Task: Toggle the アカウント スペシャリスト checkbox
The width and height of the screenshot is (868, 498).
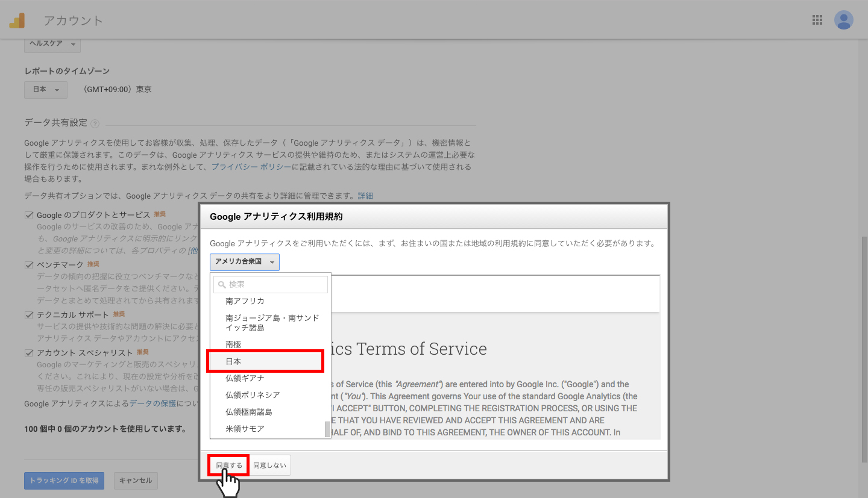Action: point(28,353)
